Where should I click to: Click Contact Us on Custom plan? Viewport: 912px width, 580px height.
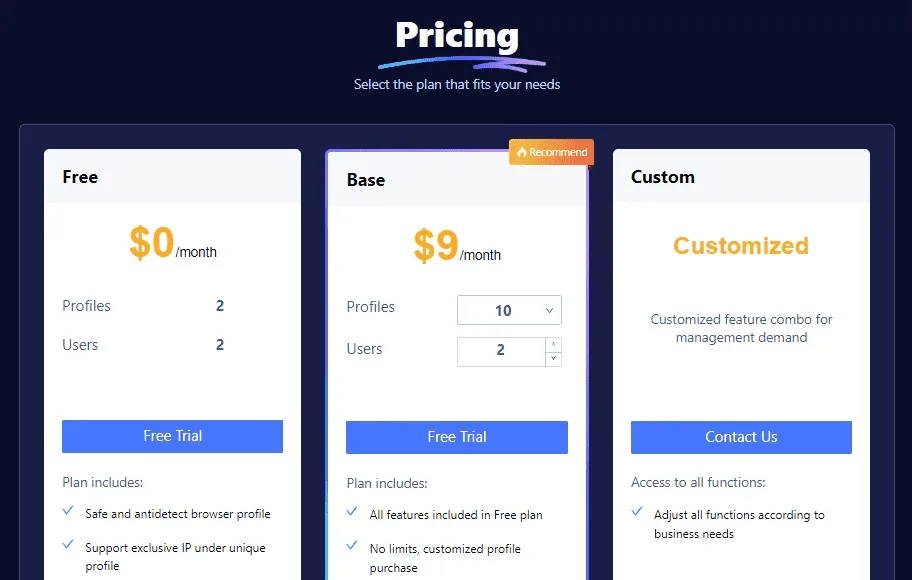741,437
